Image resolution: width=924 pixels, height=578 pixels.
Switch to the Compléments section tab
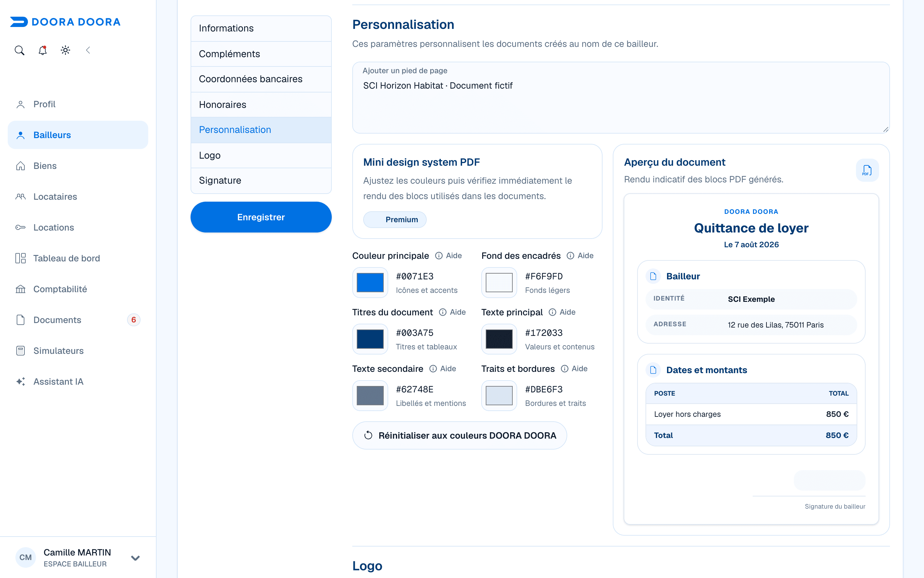261,54
